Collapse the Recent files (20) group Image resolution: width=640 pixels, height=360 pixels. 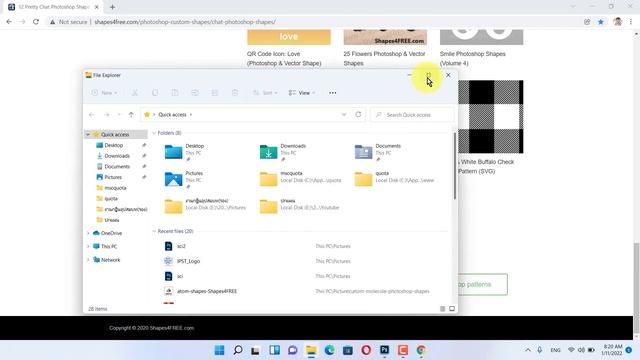154,231
